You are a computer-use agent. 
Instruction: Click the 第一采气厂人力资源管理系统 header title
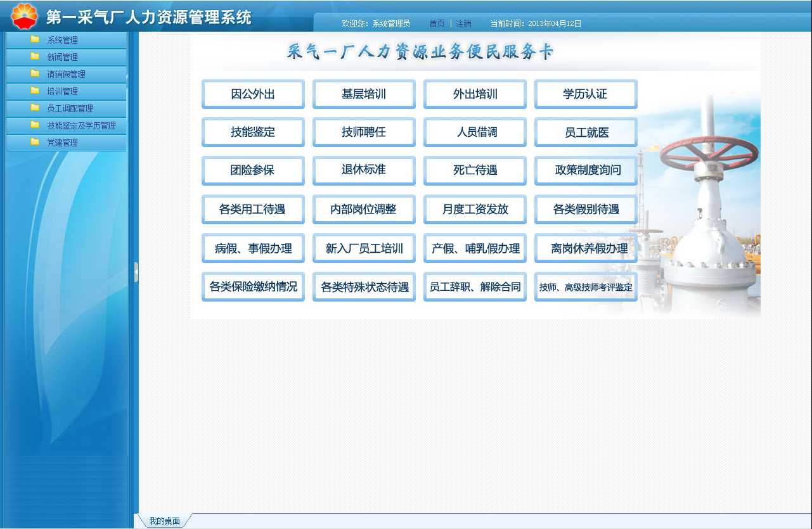pyautogui.click(x=149, y=17)
